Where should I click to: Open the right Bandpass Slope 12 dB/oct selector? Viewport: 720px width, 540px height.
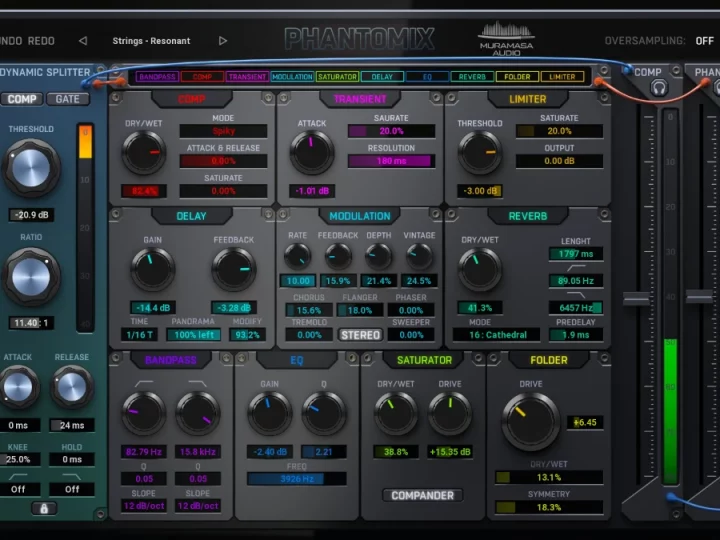197,506
